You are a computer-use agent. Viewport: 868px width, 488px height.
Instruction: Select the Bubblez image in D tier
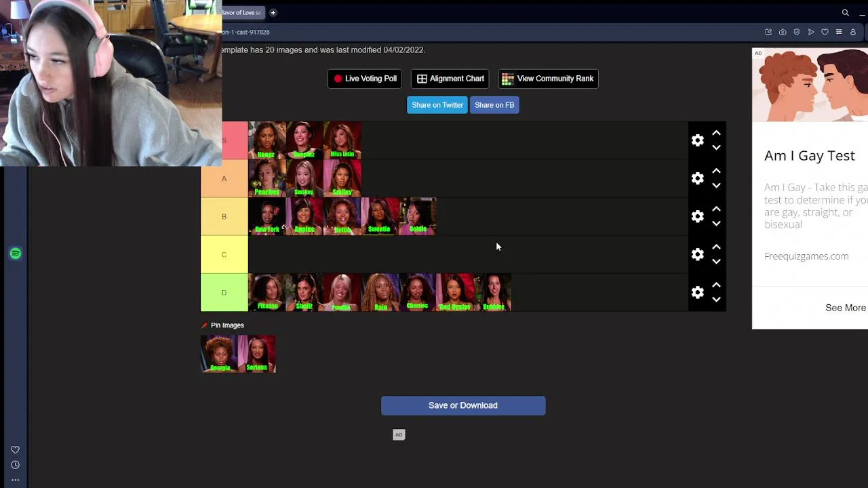tap(493, 292)
